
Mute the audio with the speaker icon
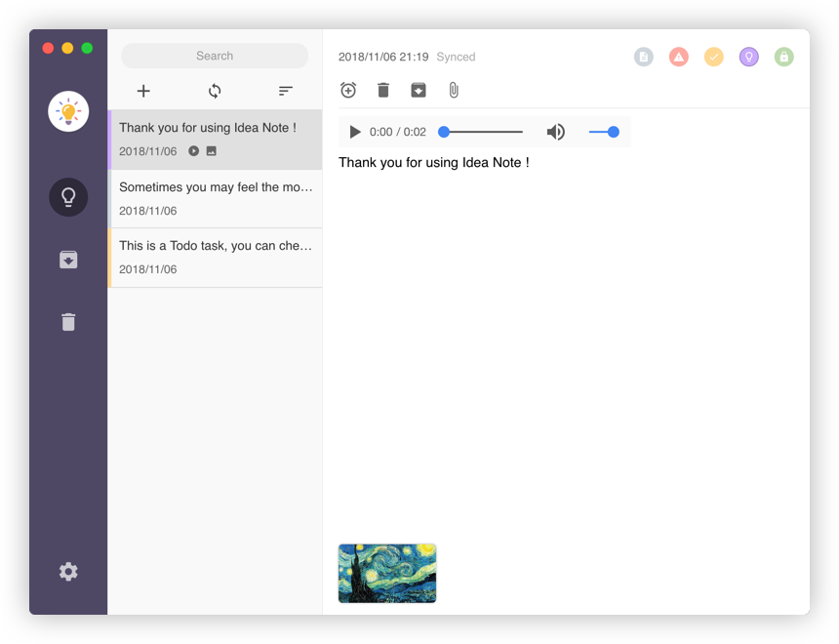coord(555,132)
